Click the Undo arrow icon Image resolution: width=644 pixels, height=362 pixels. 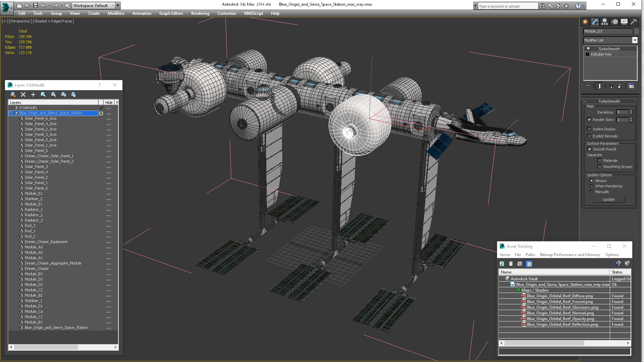(x=43, y=5)
